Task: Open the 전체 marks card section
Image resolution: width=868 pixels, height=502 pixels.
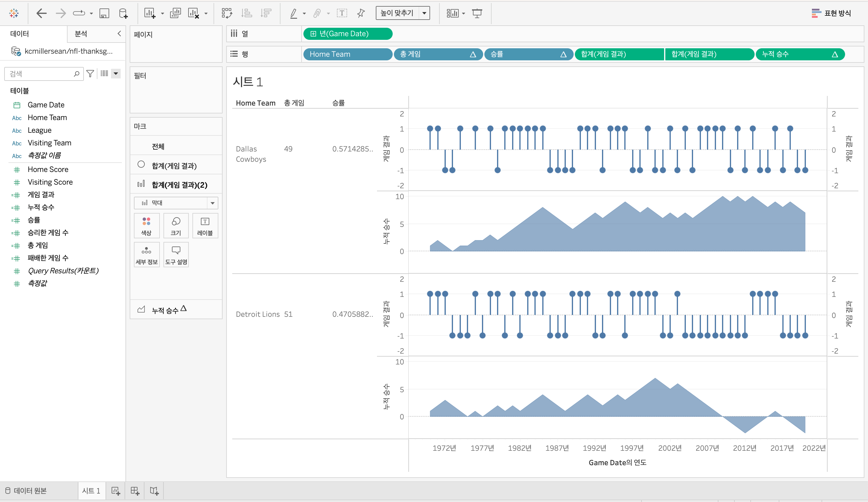Action: 176,146
